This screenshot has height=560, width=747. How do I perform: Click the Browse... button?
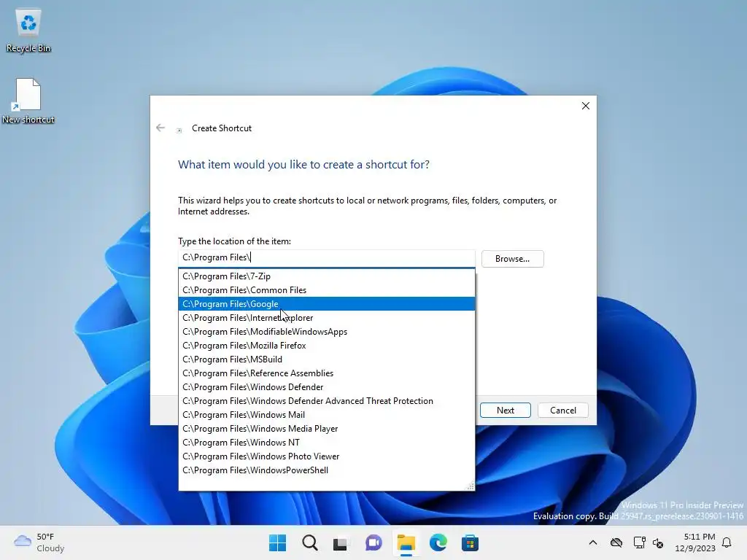pyautogui.click(x=512, y=259)
